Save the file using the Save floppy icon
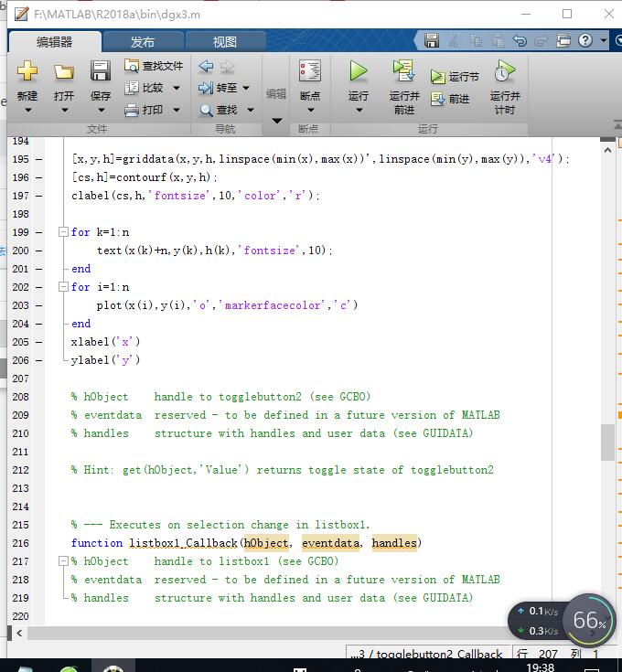The height and width of the screenshot is (672, 622). pos(101,70)
